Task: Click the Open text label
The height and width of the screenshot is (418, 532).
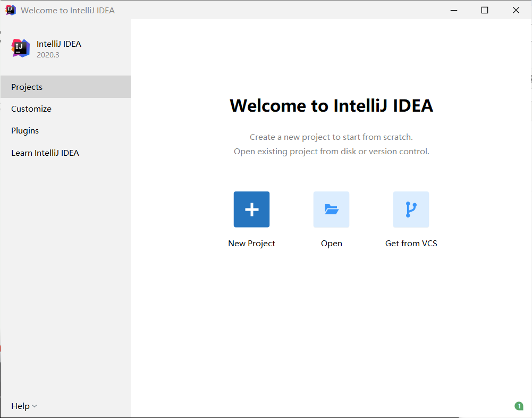Action: (332, 244)
